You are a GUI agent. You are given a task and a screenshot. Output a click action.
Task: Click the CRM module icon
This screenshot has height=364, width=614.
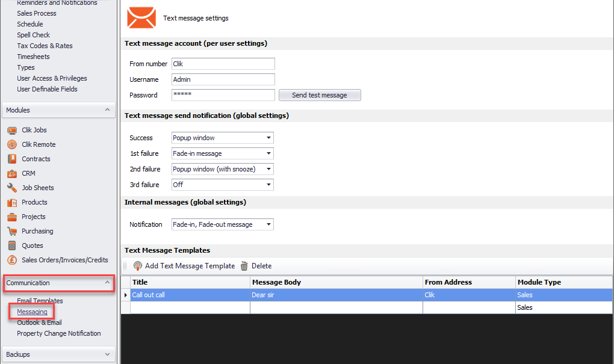12,173
